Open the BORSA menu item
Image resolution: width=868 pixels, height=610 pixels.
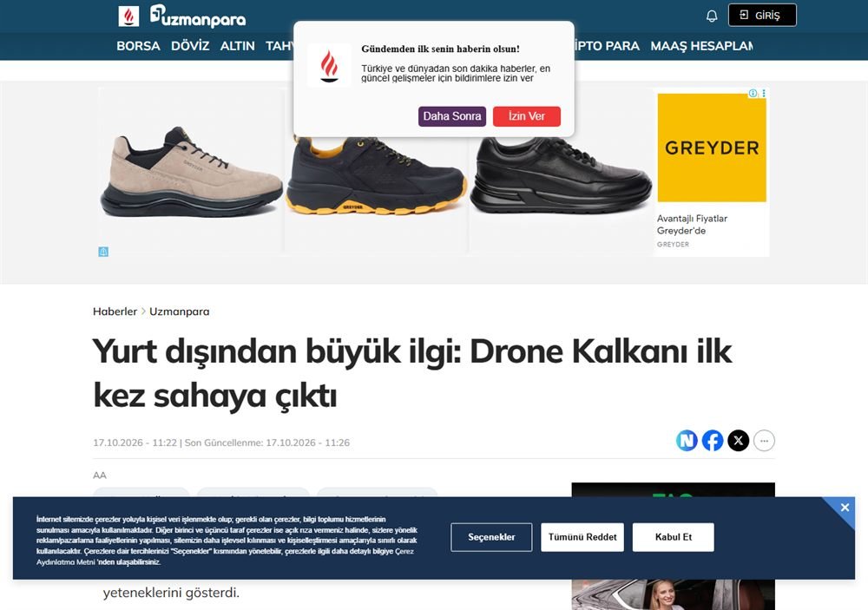click(x=138, y=46)
